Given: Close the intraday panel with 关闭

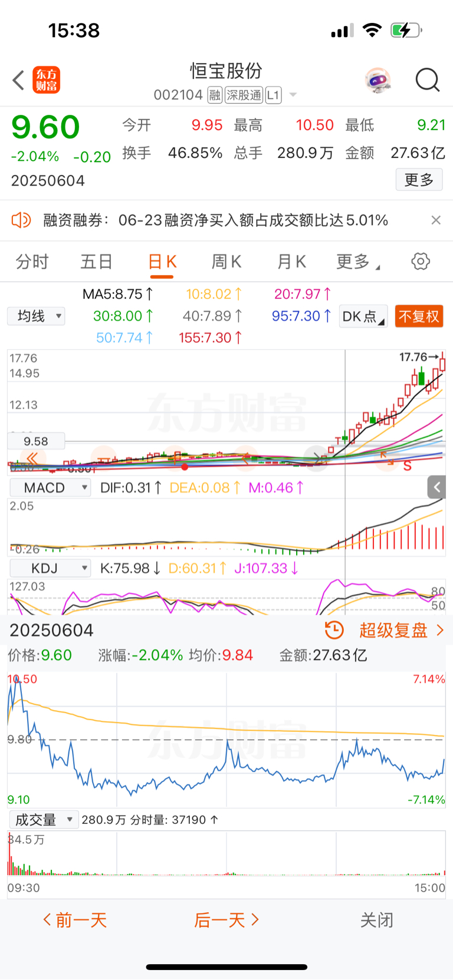Looking at the screenshot, I should [x=376, y=920].
